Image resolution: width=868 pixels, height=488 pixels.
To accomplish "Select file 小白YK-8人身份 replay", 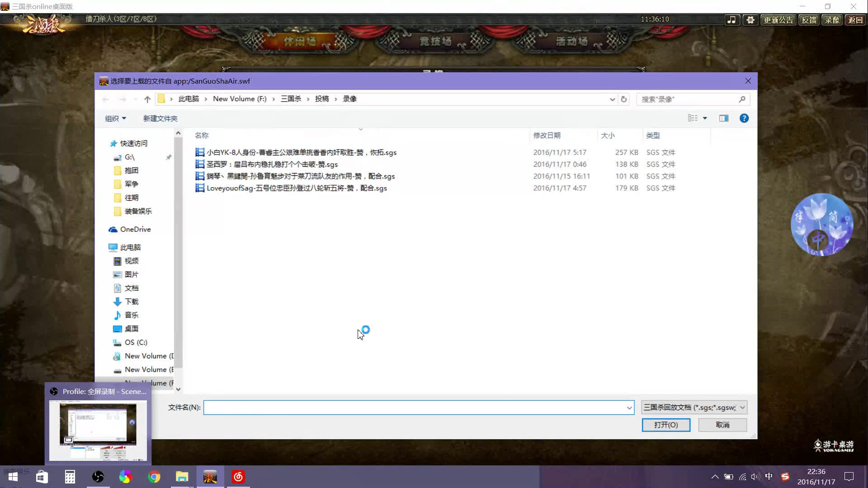I will tap(296, 153).
